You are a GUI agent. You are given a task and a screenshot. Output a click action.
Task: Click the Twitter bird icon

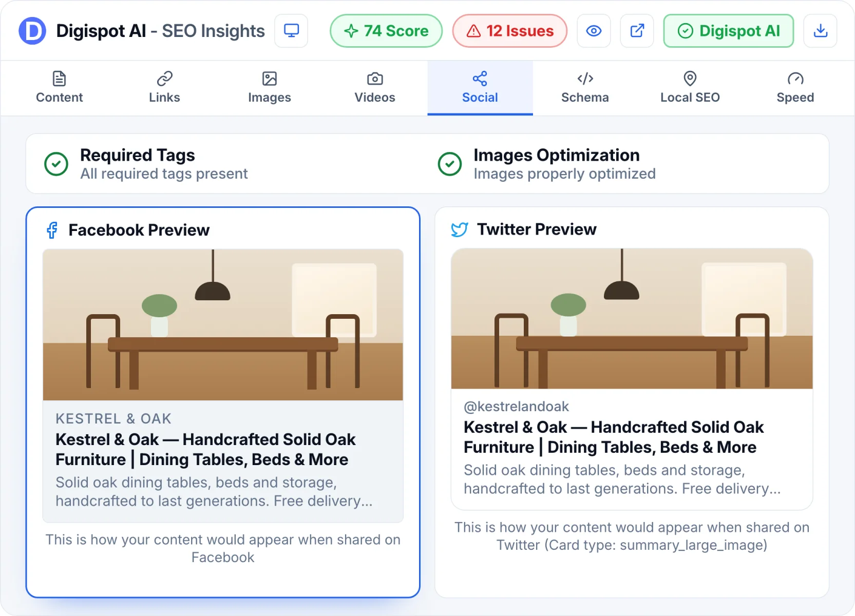460,229
